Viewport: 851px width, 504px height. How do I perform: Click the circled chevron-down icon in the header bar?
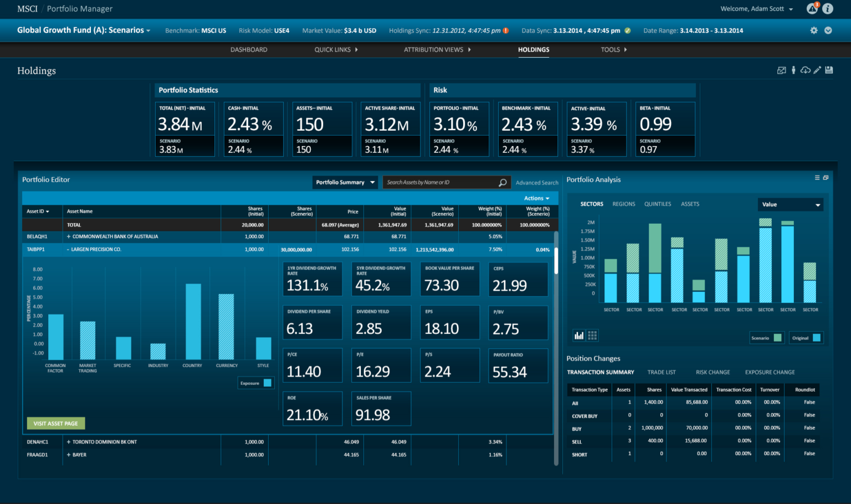[x=828, y=30]
